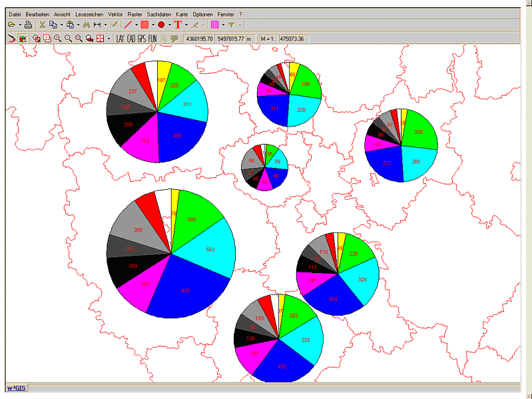
Task: Click the pink color swatch in the toolbar
Action: (215, 25)
